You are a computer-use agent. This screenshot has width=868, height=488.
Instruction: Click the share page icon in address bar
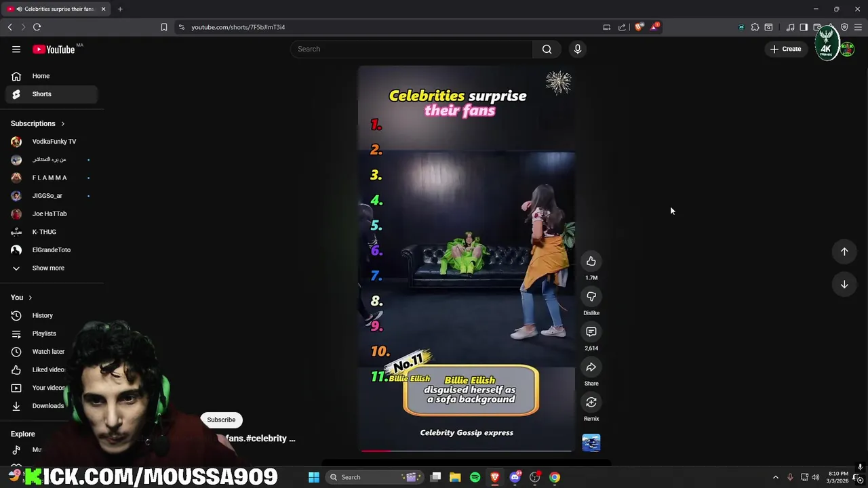(622, 27)
